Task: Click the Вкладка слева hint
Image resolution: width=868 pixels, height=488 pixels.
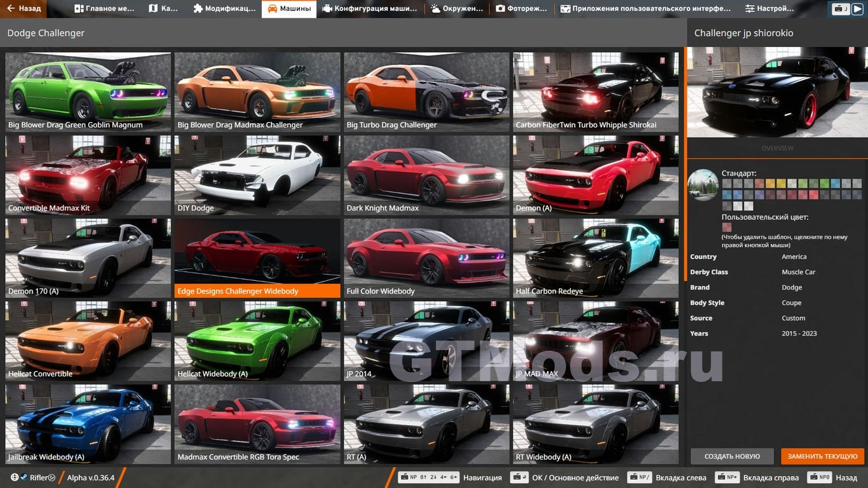Action: tap(667, 477)
